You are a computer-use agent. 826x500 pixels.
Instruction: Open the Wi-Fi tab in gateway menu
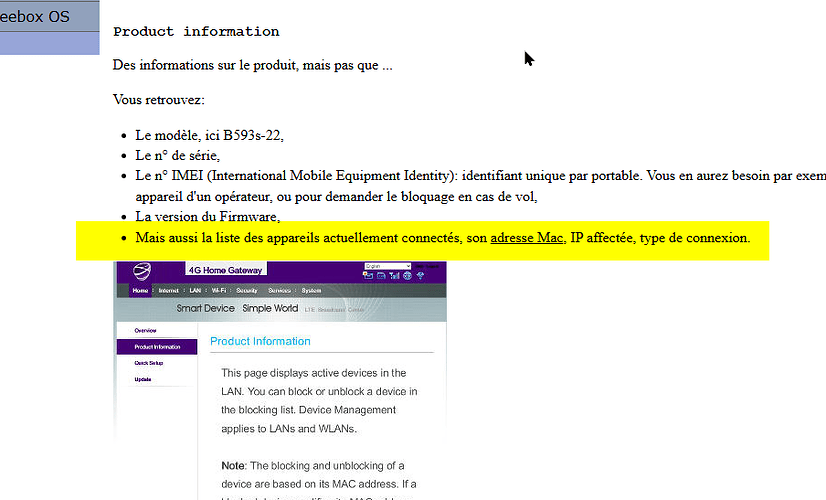219,290
